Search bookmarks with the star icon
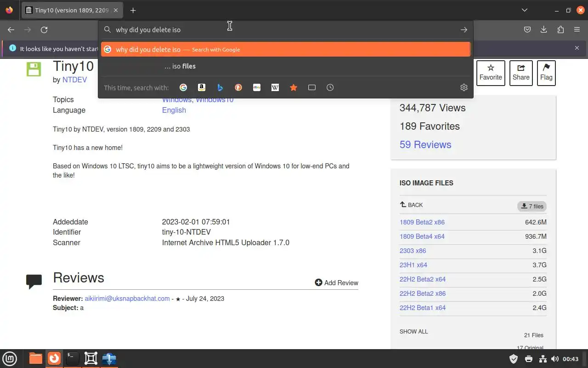588x368 pixels. tap(294, 87)
